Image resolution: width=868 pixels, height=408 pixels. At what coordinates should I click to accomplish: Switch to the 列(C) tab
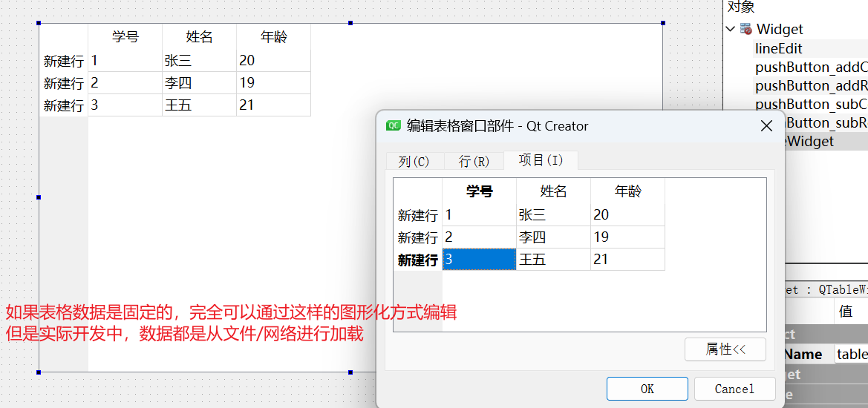[x=414, y=161]
